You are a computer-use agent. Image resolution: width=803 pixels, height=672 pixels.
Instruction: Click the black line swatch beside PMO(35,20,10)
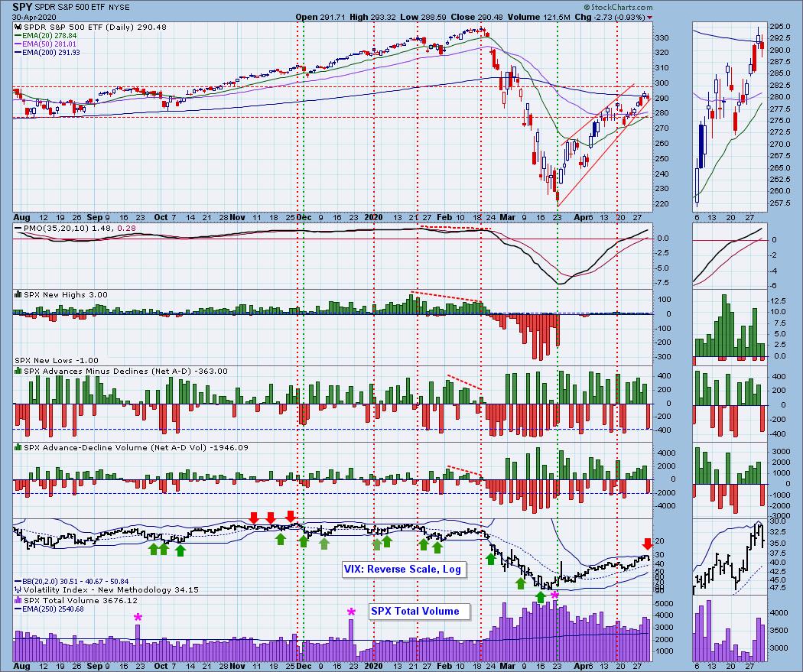point(18,229)
